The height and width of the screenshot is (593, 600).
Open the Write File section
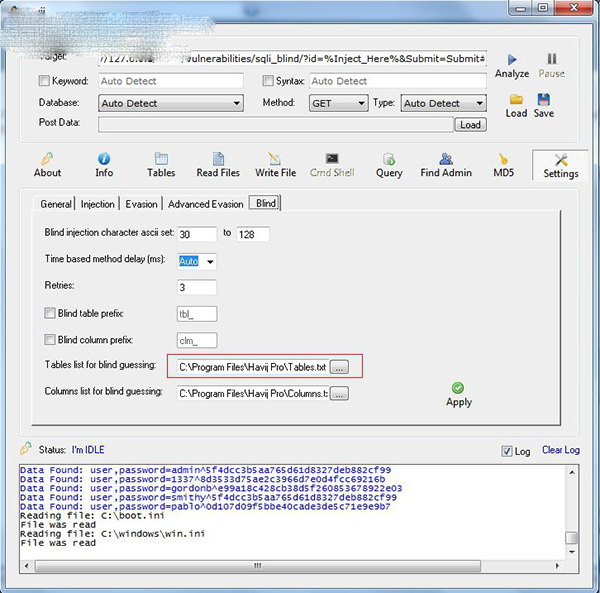276,165
